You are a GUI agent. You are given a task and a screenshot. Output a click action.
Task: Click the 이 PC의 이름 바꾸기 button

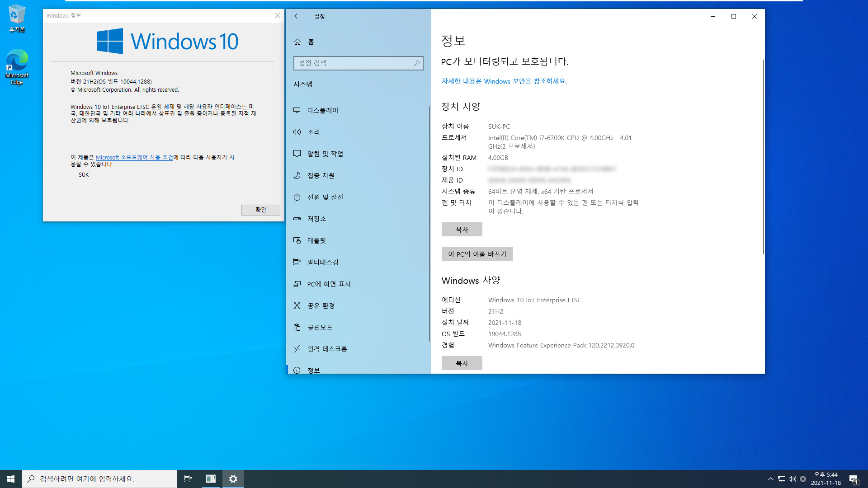coord(477,253)
